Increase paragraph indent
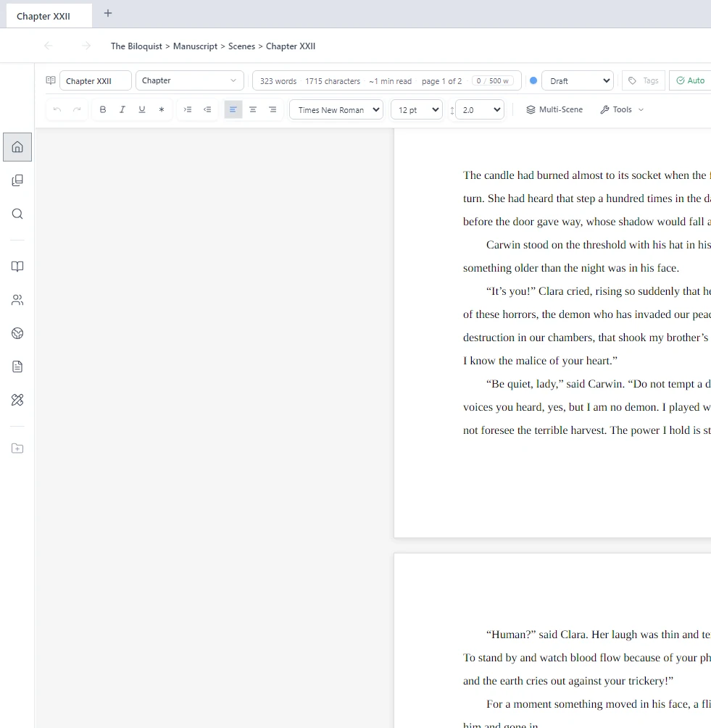The width and height of the screenshot is (711, 728). click(188, 109)
